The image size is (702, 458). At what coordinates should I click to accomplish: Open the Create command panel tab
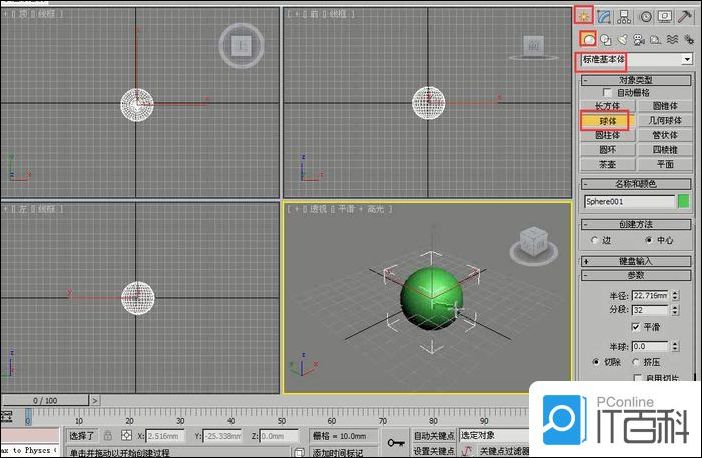[x=583, y=17]
